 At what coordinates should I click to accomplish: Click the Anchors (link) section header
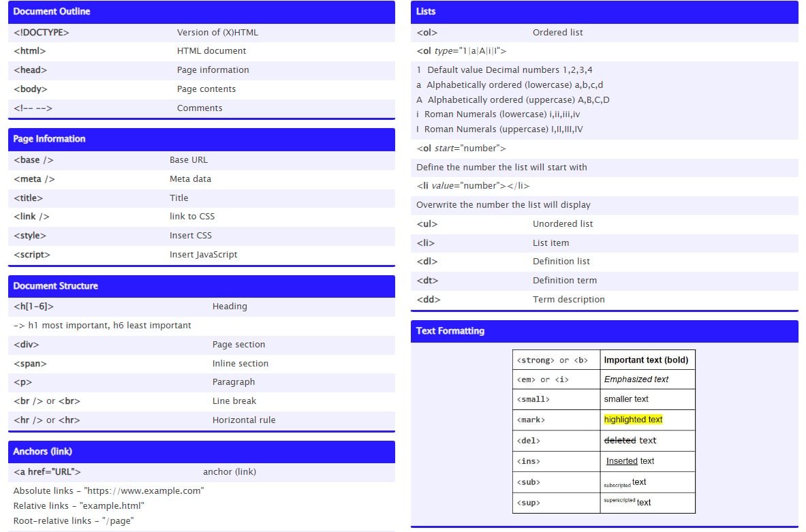coord(202,452)
